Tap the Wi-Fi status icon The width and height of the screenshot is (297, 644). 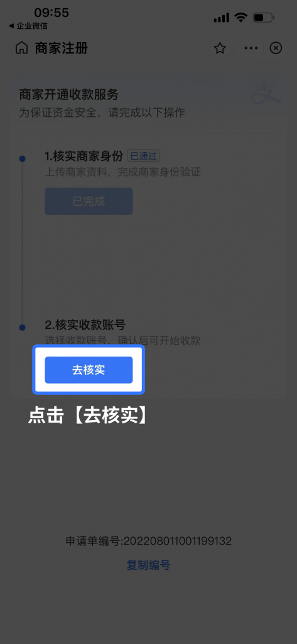point(240,18)
